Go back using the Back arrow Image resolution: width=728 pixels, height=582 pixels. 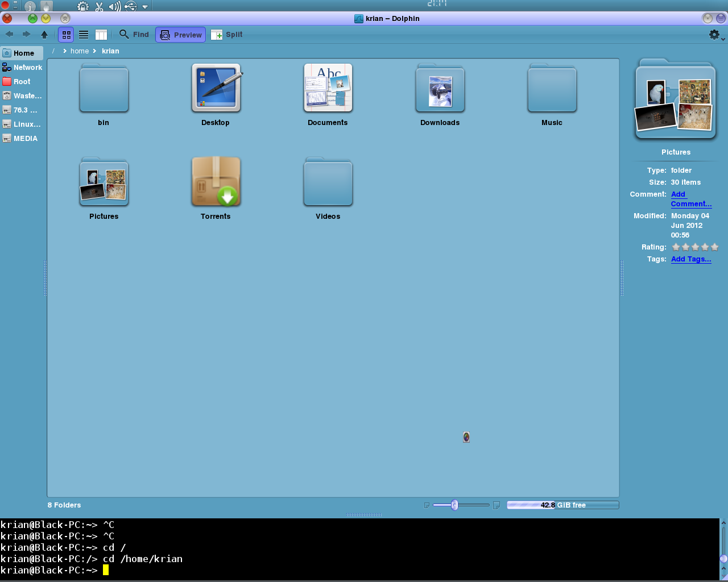pos(9,34)
